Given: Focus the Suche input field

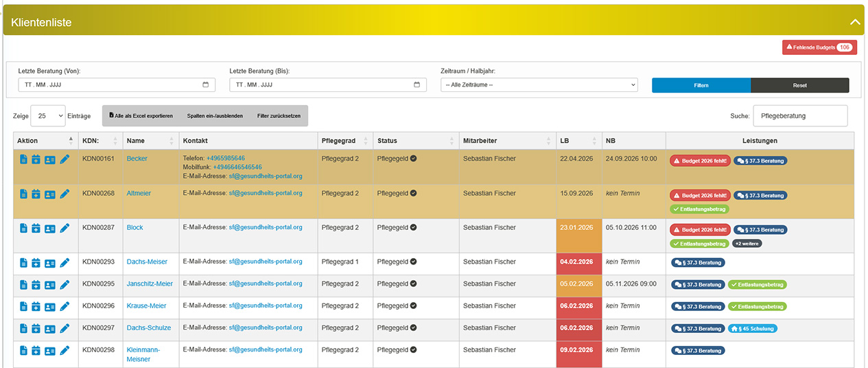Looking at the screenshot, I should tap(800, 116).
